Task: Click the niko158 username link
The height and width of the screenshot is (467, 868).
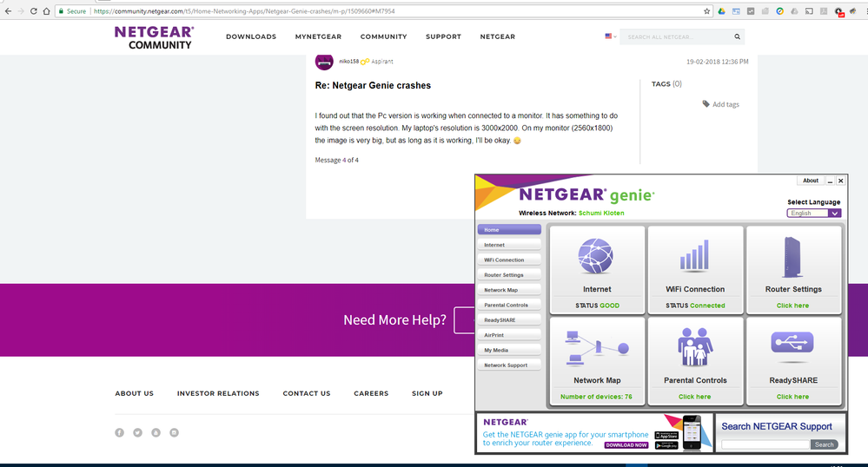Action: coord(348,62)
